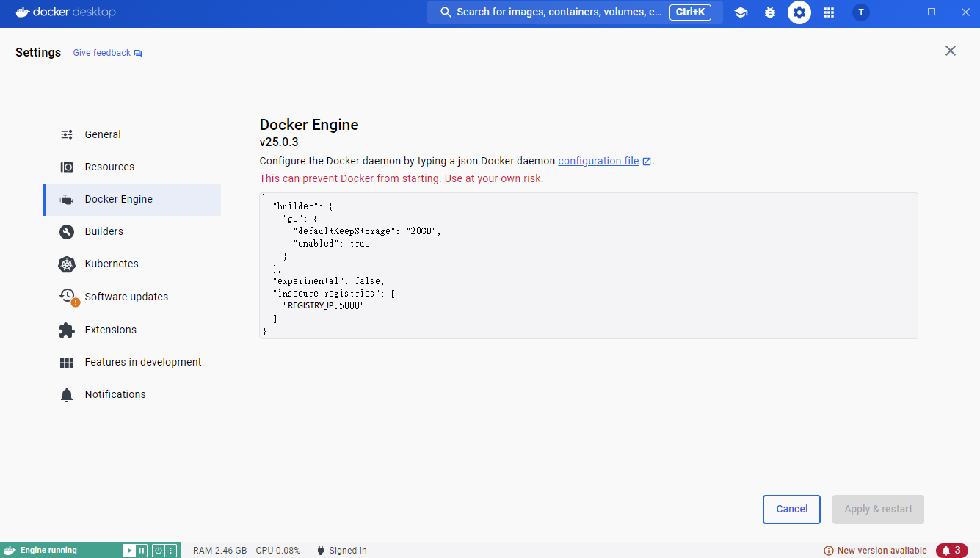980x558 pixels.
Task: Click the New version available text
Action: click(882, 551)
